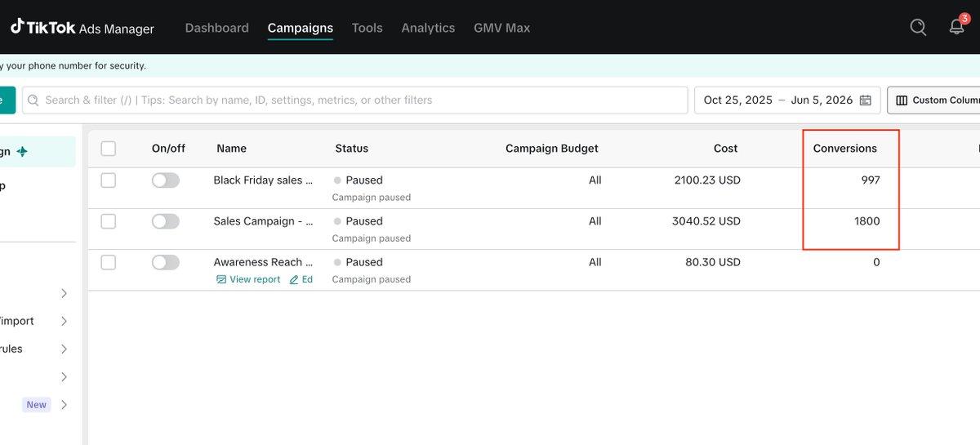The image size is (980, 445).
Task: Sort by the Campaign Budget column header
Action: pyautogui.click(x=552, y=149)
